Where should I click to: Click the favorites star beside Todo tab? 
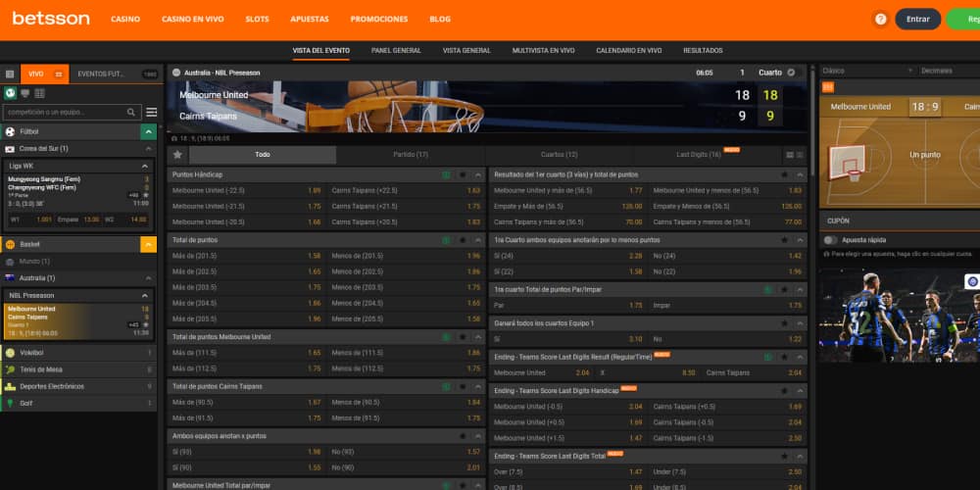(177, 155)
